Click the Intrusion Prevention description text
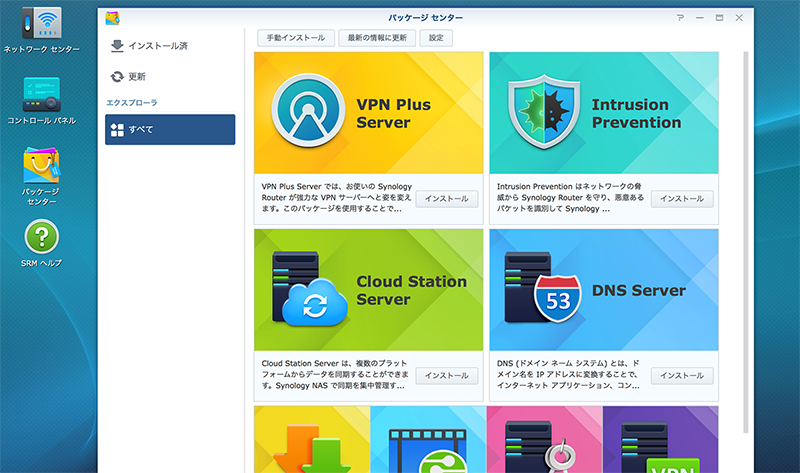This screenshot has width=800, height=473. [570, 198]
